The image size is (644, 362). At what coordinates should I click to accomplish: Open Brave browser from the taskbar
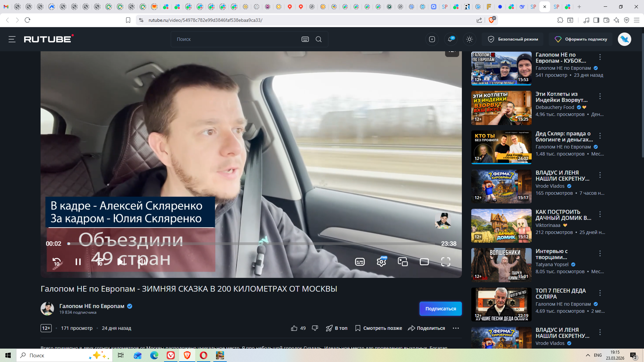click(x=187, y=355)
